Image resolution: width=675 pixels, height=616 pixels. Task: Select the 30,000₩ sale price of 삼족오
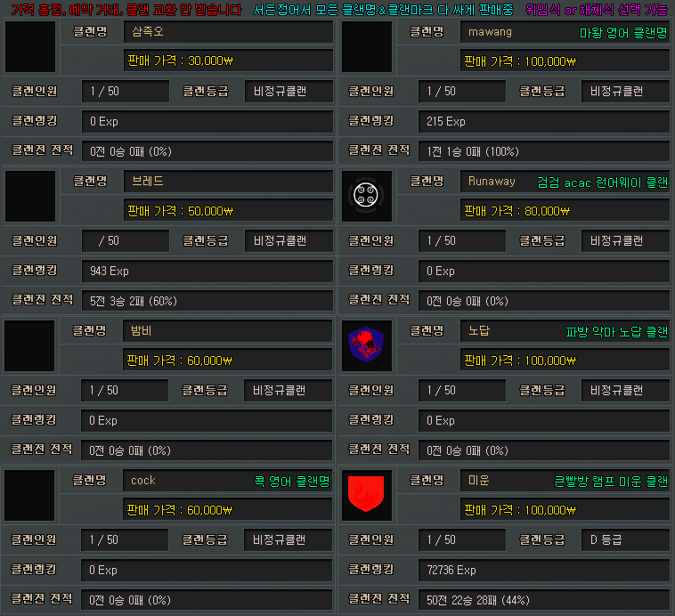coord(227,61)
